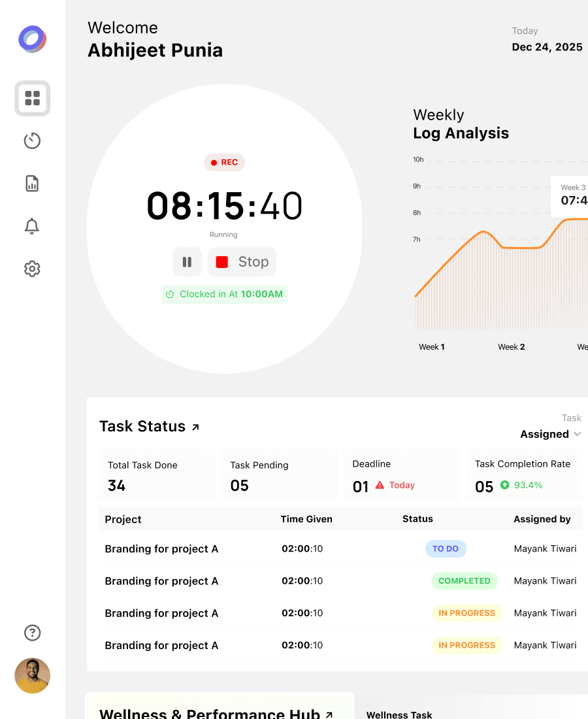Click the Task Pending card
This screenshot has width=588, height=719.
[x=280, y=475]
